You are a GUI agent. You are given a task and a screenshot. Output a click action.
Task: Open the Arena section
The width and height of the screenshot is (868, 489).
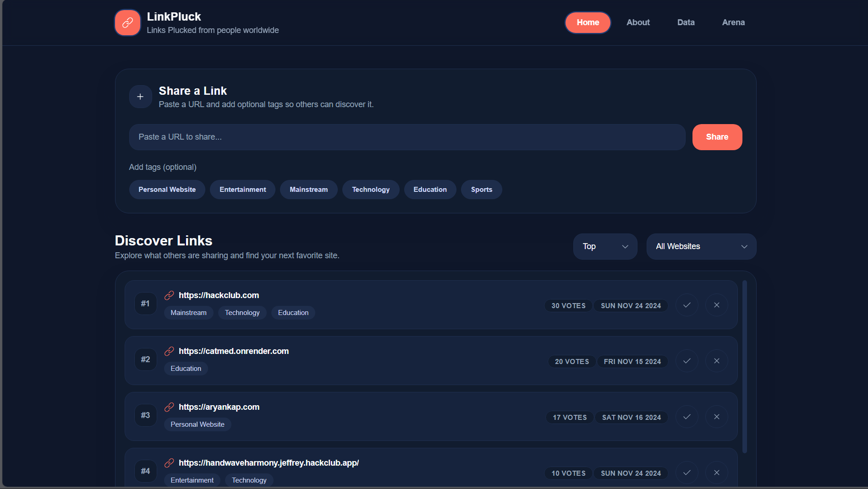click(x=733, y=22)
